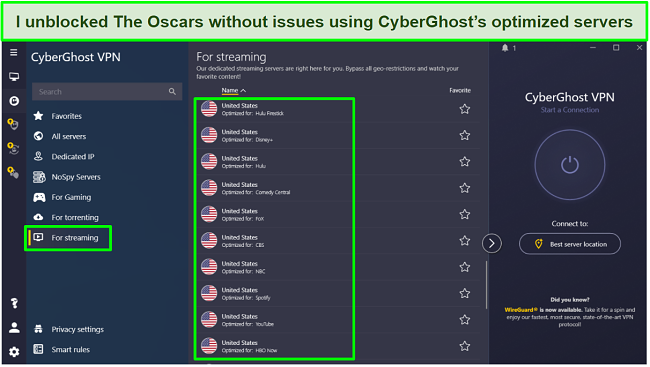The height and width of the screenshot is (367, 650).
Task: Favorite the Disney+ server star
Action: pyautogui.click(x=465, y=135)
